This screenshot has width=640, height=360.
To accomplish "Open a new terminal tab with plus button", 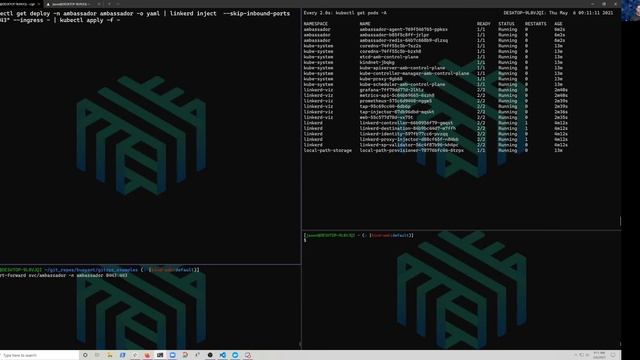I will click(109, 4).
